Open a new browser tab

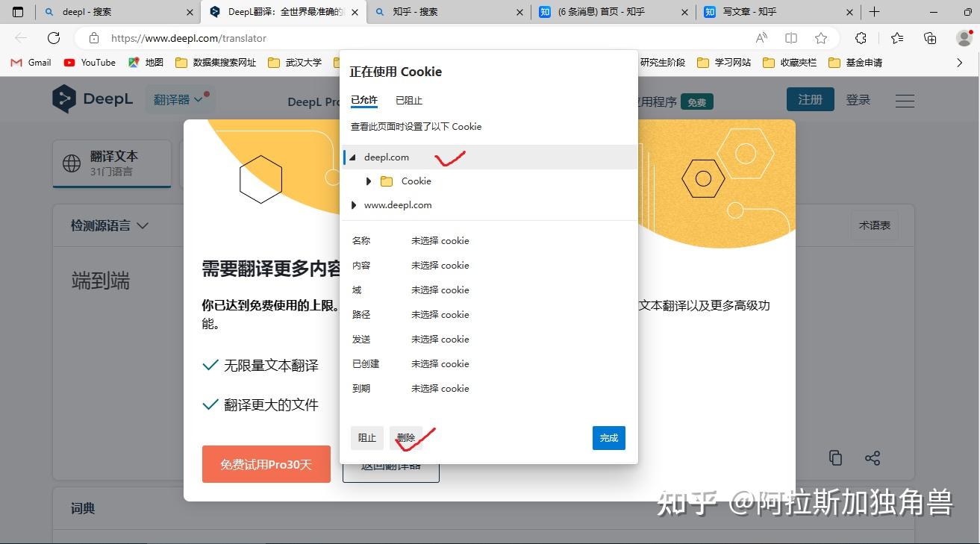pyautogui.click(x=875, y=12)
